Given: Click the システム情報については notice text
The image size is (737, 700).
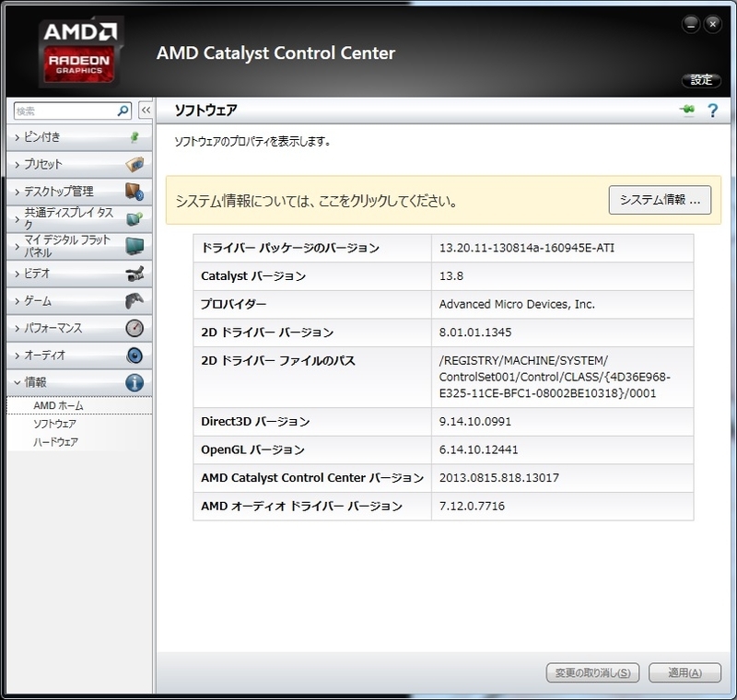Looking at the screenshot, I should [316, 201].
